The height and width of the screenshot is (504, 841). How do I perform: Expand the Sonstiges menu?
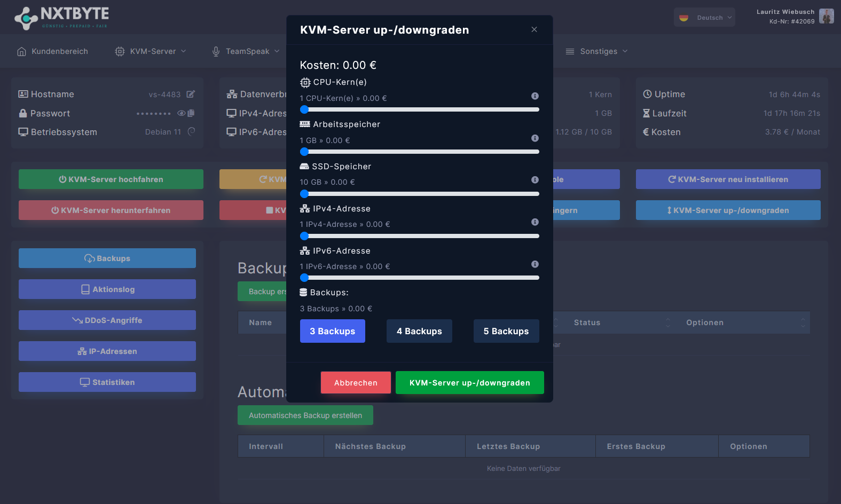[596, 51]
